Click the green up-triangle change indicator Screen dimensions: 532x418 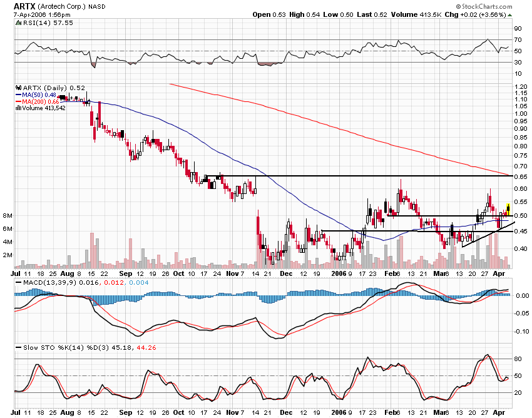pos(510,15)
